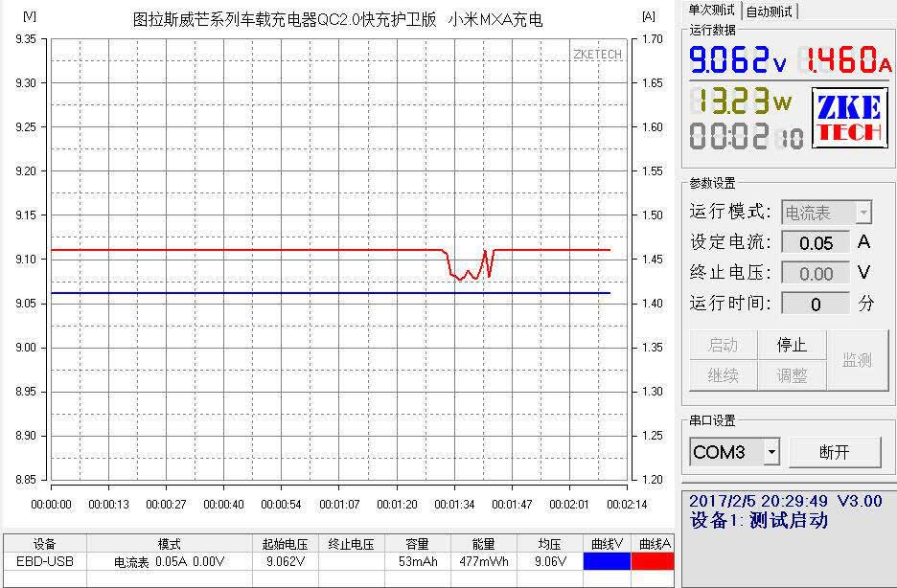Click the red 曲线A color swatch

tap(653, 561)
